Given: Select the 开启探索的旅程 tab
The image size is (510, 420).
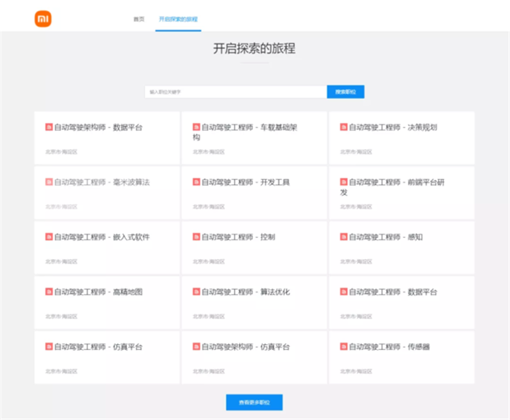Looking at the screenshot, I should pyautogui.click(x=178, y=19).
